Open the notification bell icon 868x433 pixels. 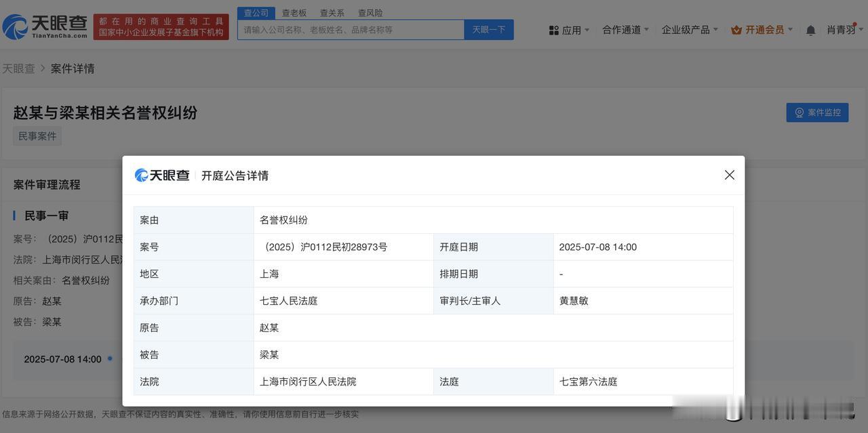tap(810, 30)
